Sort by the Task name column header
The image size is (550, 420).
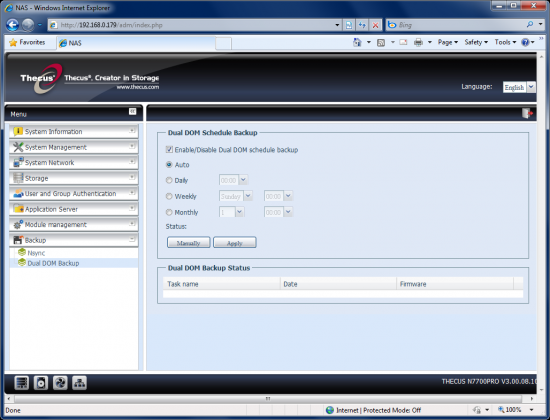(222, 284)
